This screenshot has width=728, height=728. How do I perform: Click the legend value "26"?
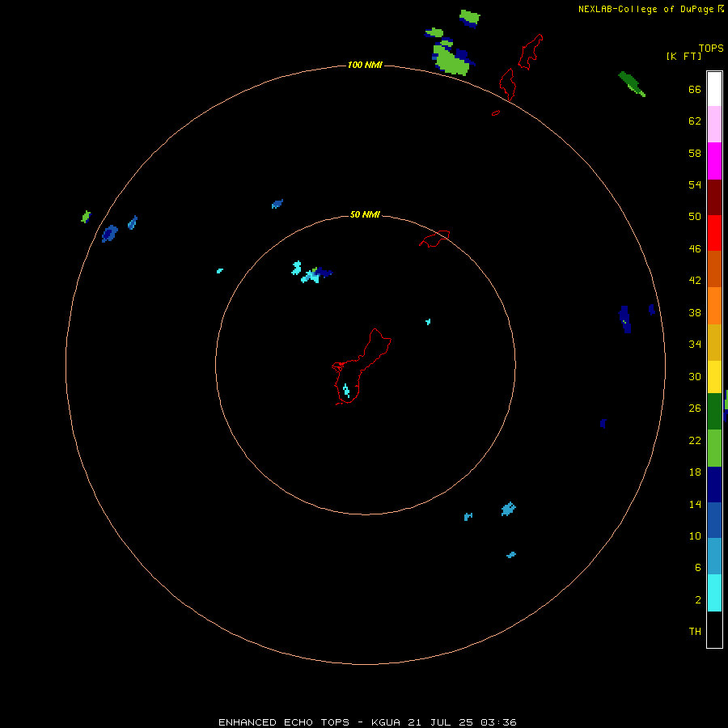coord(695,408)
